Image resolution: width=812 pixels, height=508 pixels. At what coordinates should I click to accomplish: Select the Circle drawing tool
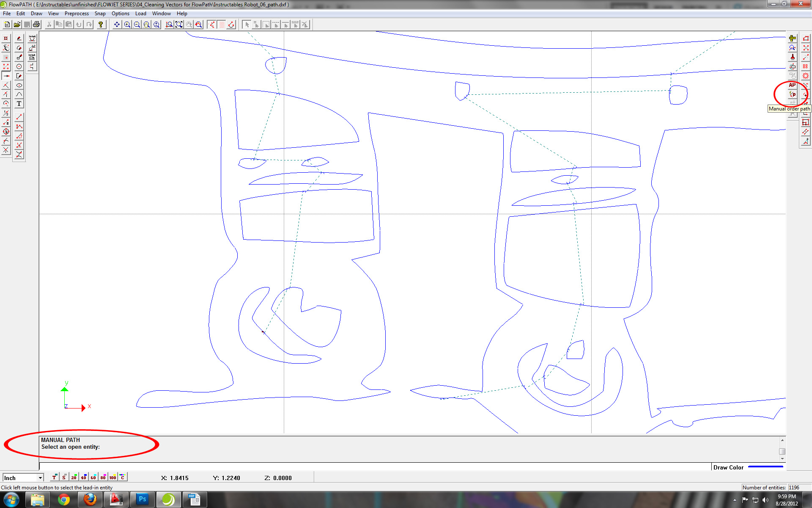point(19,66)
